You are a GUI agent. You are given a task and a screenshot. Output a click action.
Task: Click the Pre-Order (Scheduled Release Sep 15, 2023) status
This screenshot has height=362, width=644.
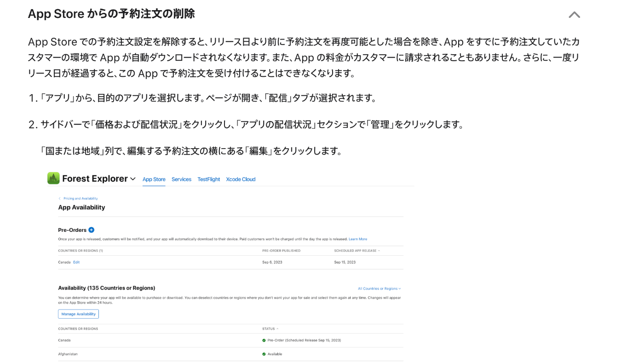pyautogui.click(x=304, y=340)
